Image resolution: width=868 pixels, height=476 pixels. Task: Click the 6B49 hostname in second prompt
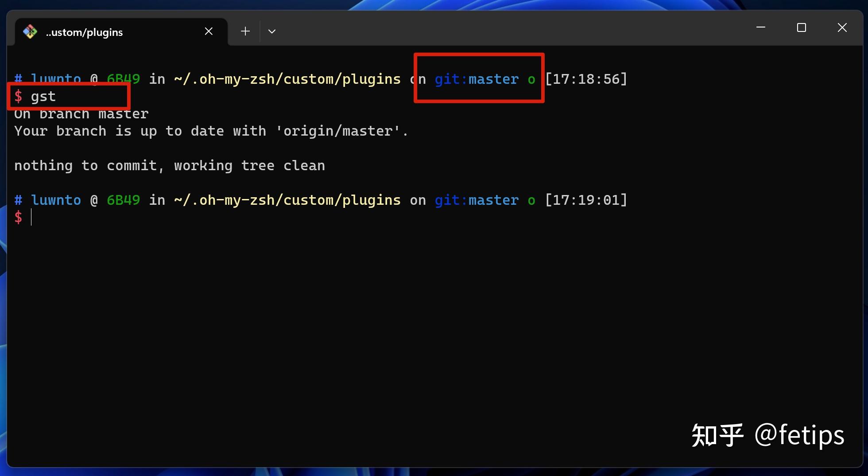(x=124, y=200)
